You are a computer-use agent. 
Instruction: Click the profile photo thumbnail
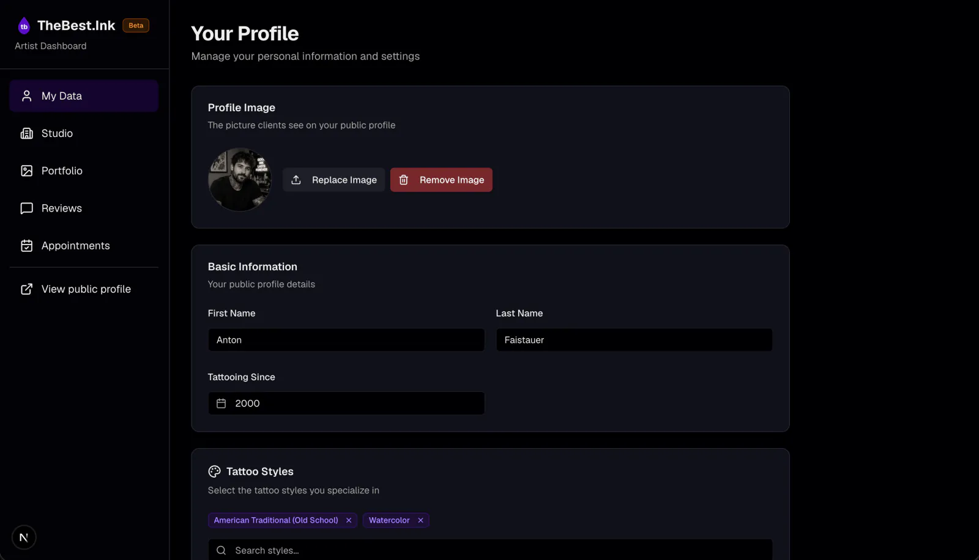coord(240,180)
